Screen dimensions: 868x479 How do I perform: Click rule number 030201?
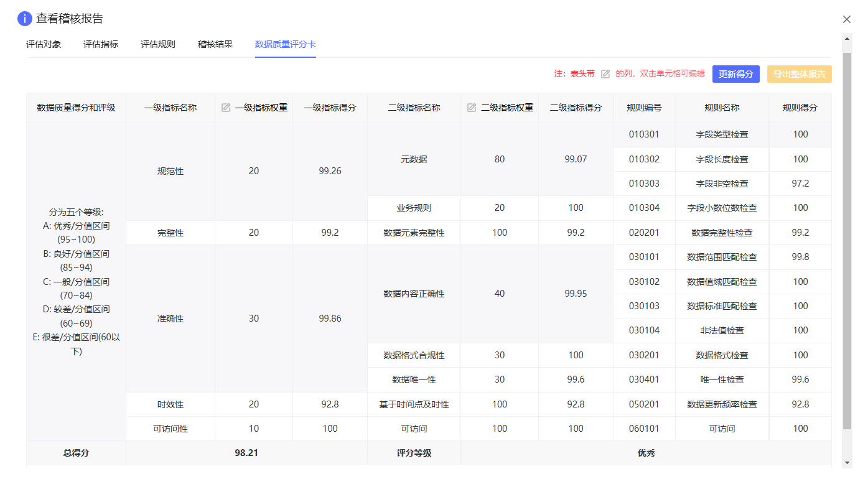644,355
